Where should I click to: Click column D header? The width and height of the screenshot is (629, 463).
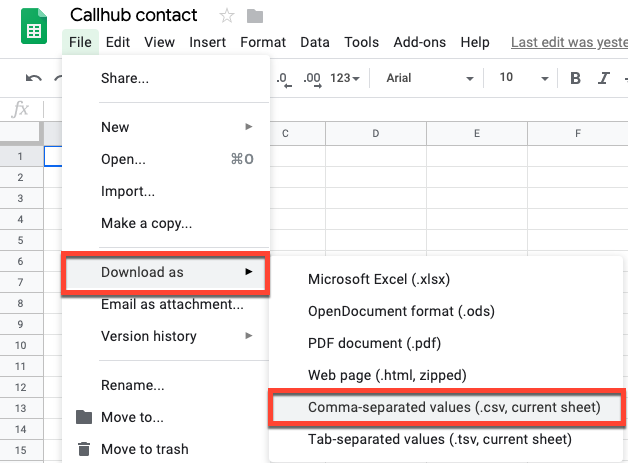pos(375,134)
